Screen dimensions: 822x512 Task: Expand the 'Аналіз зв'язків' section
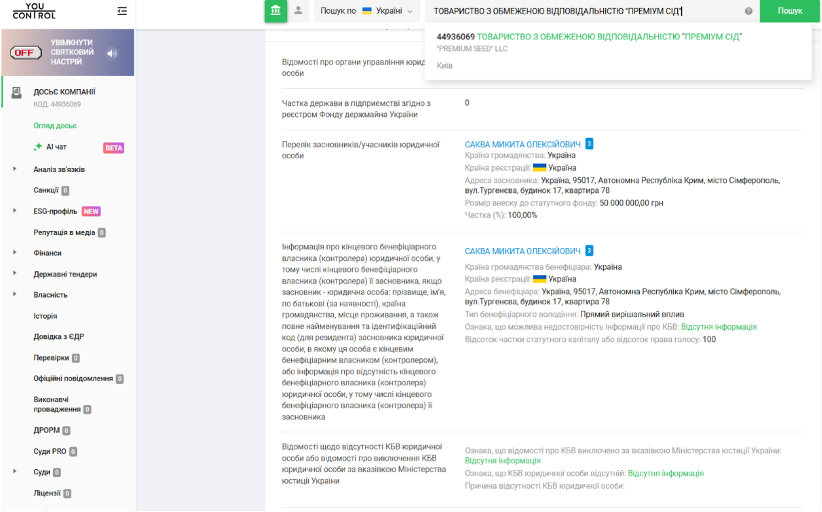point(15,169)
